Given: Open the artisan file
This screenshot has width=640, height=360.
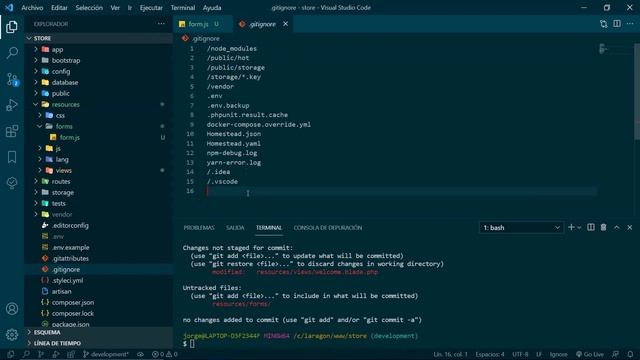Looking at the screenshot, I should tap(61, 291).
